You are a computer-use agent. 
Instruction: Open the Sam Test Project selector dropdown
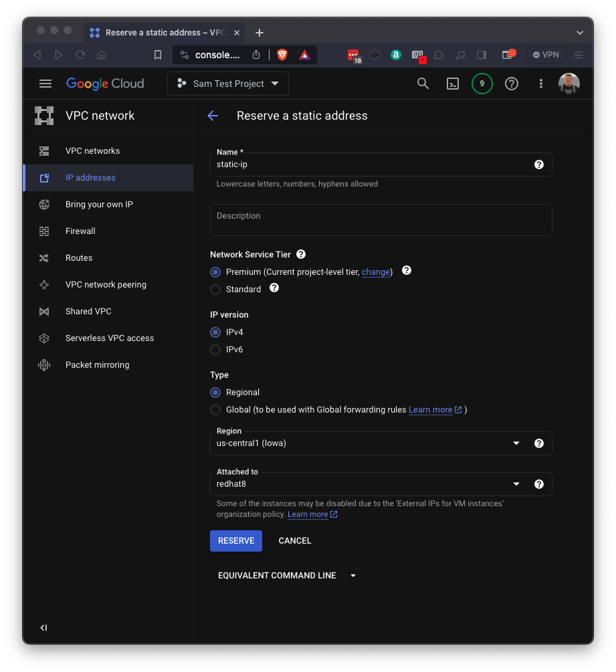click(x=228, y=84)
